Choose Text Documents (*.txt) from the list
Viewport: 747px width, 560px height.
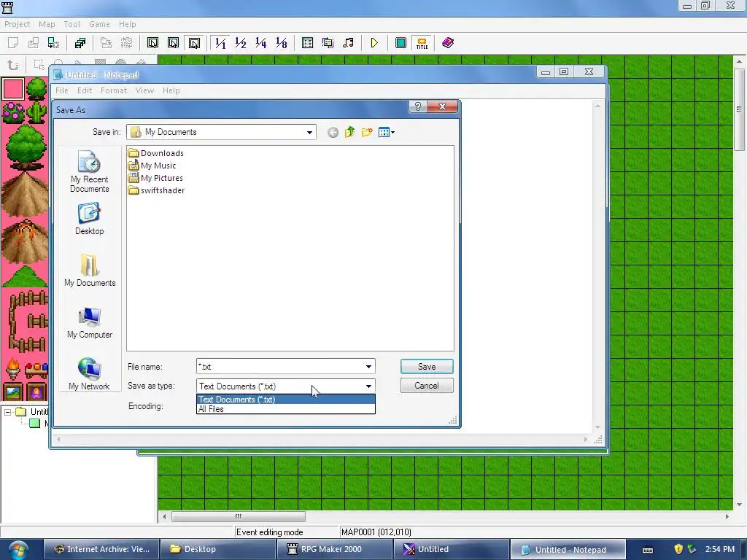click(x=286, y=399)
